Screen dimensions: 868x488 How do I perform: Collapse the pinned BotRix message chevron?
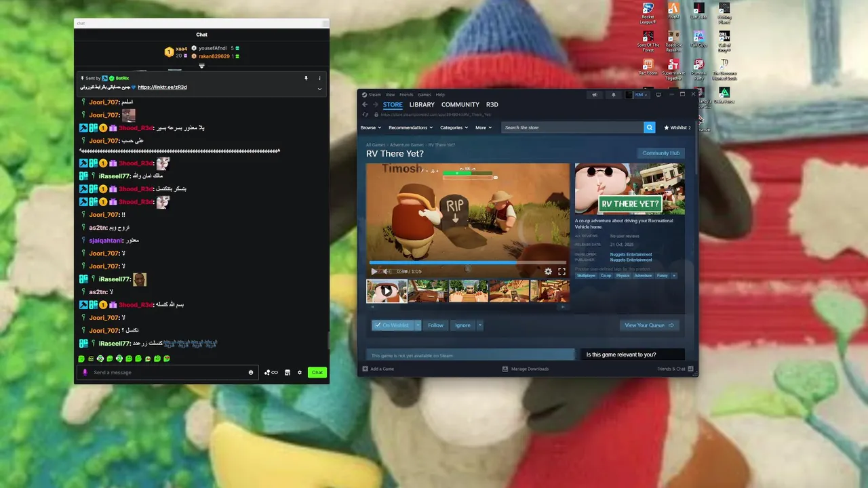pyautogui.click(x=319, y=89)
